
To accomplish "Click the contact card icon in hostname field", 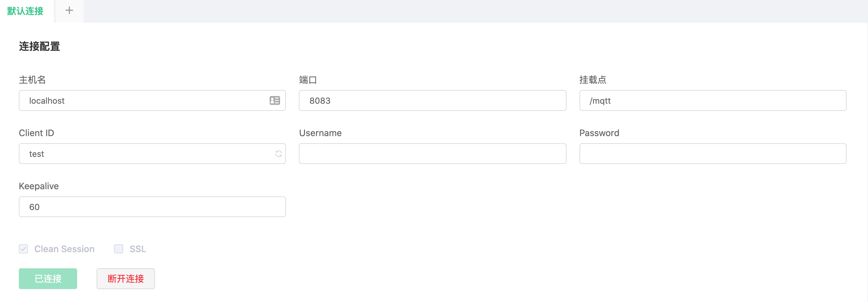I will 275,100.
